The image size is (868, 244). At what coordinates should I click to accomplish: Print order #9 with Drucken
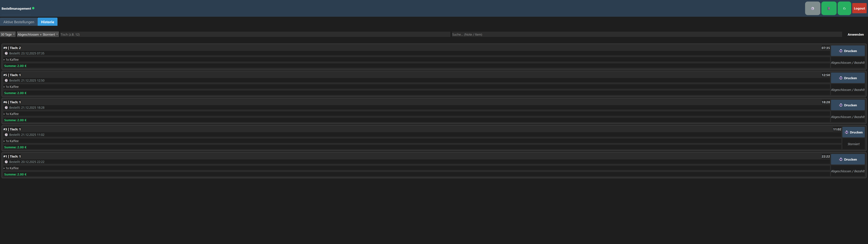[847, 51]
